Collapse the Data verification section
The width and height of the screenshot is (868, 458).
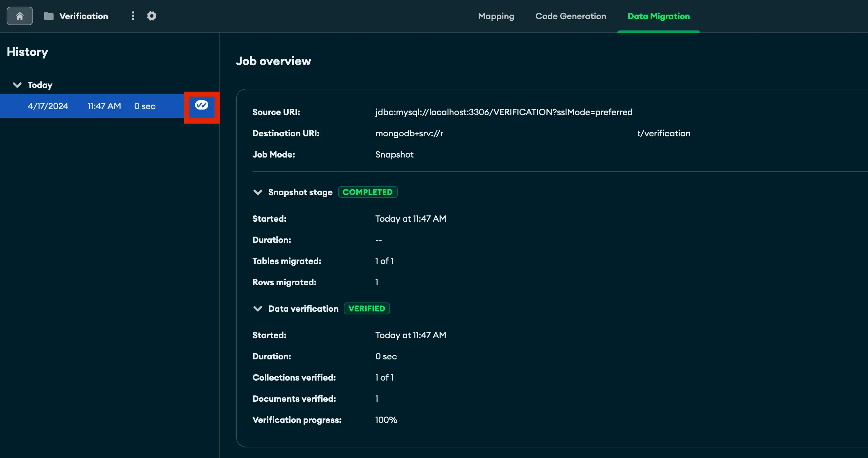pos(258,308)
